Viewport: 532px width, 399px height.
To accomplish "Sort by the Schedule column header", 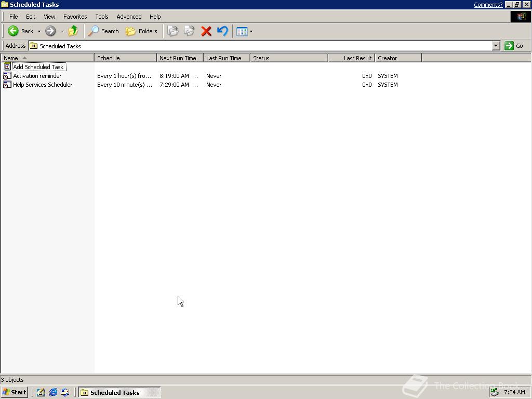I will [125, 58].
